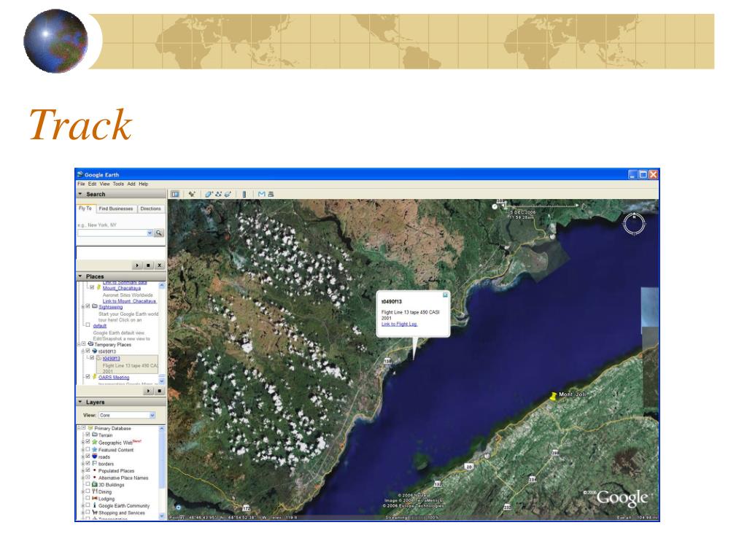Toggle the roads layer checkbox

click(88, 456)
